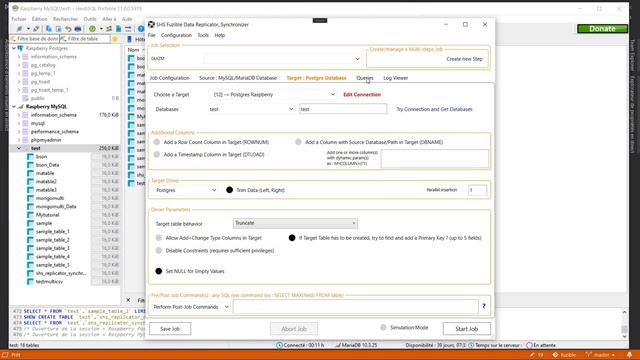640x360 pixels.
Task: Collapse the test database node
Action: click(x=19, y=148)
